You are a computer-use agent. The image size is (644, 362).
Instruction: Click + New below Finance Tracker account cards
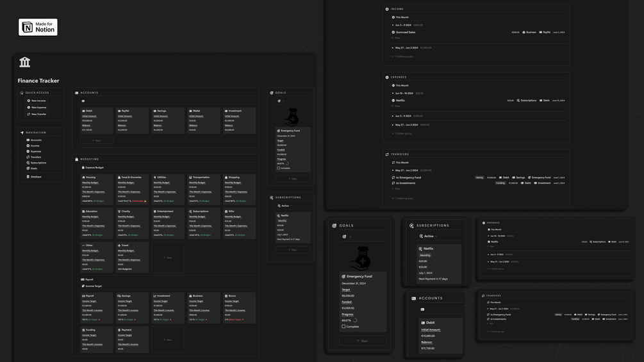(x=97, y=140)
